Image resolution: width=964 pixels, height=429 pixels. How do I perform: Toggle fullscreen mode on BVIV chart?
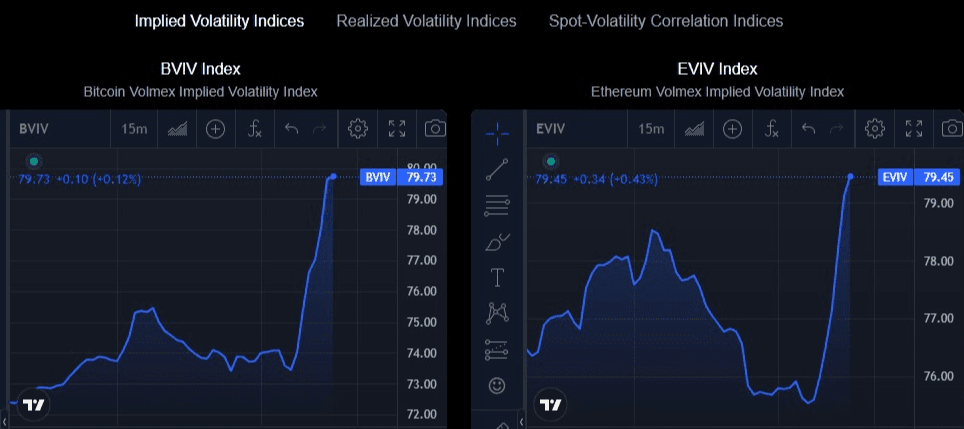coord(397,129)
